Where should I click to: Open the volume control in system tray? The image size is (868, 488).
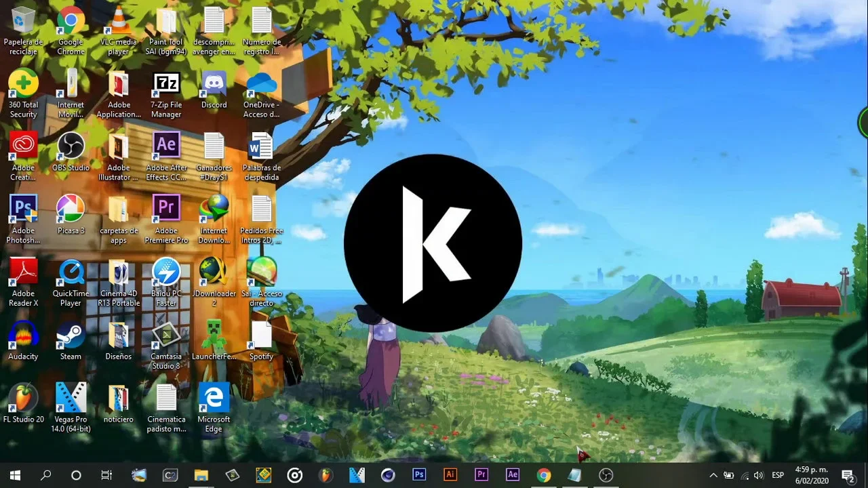758,475
